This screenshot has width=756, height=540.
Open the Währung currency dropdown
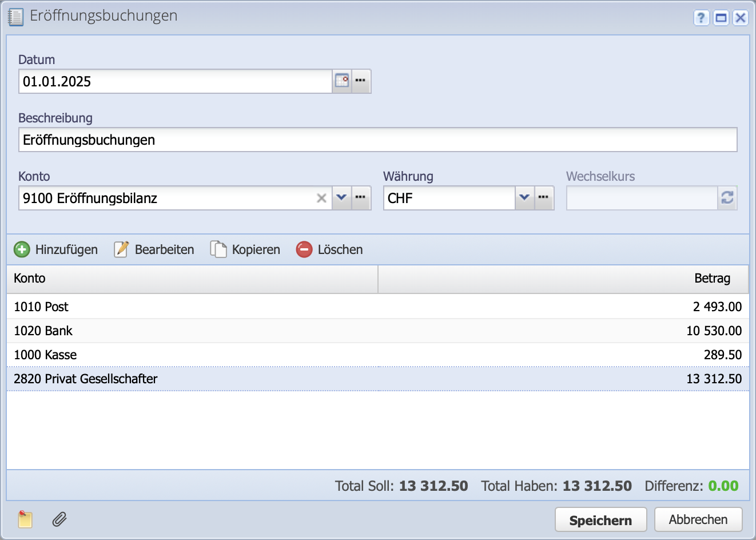524,198
